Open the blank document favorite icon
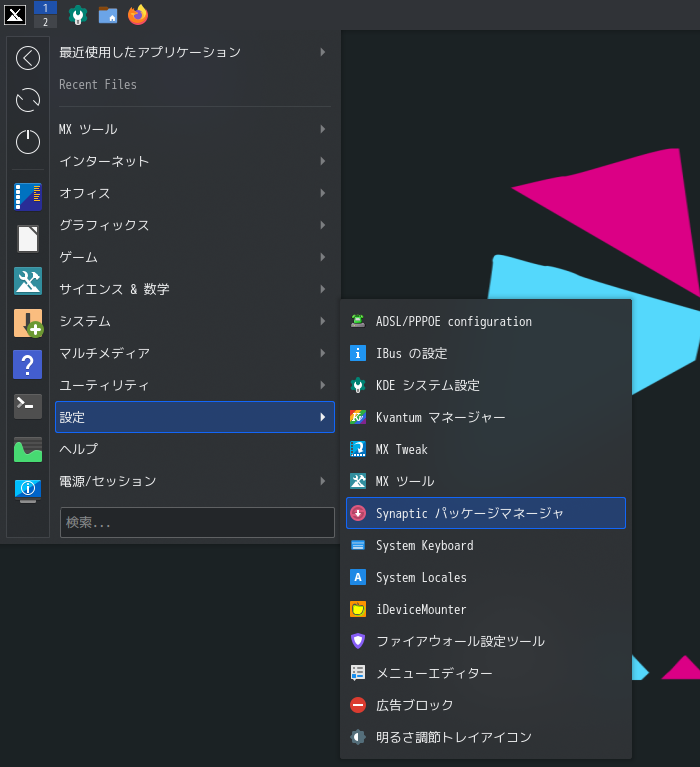 point(28,239)
